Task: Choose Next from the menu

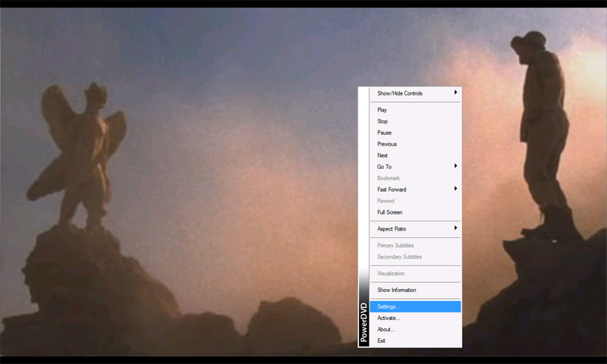Action: [x=415, y=155]
